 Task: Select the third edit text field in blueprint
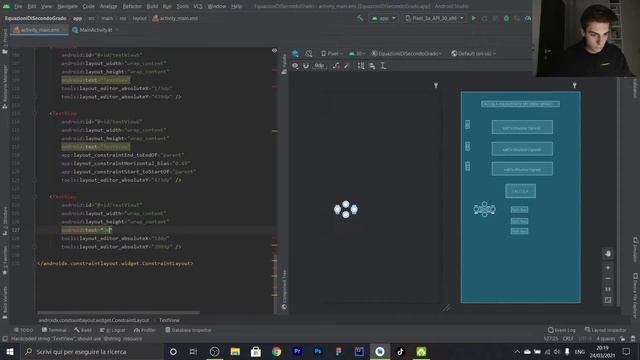(522, 169)
